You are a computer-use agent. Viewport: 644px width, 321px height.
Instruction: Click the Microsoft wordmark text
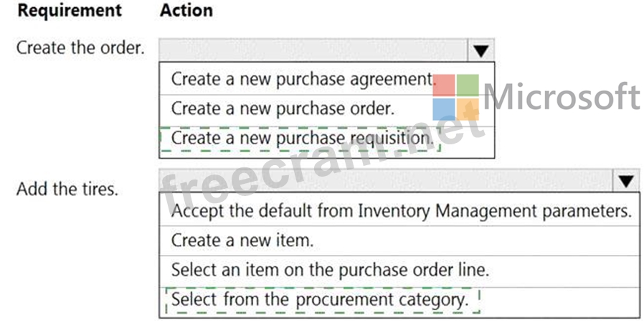pyautogui.click(x=562, y=96)
